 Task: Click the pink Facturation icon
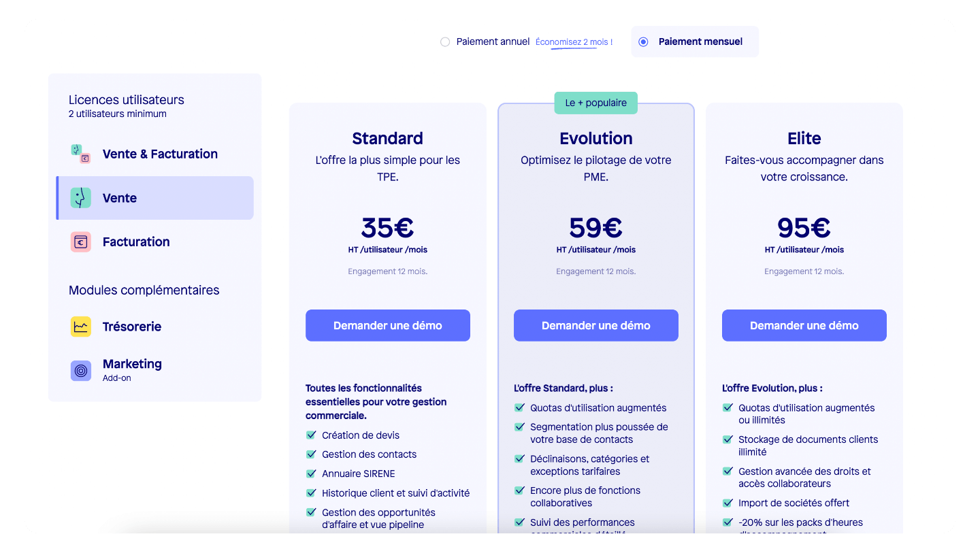pyautogui.click(x=81, y=241)
